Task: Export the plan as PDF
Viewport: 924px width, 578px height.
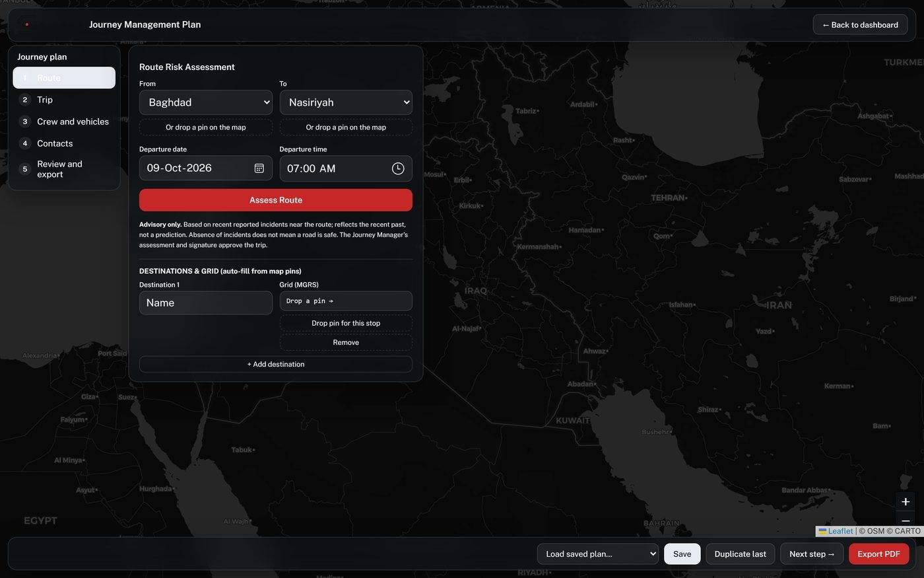Action: tap(879, 554)
